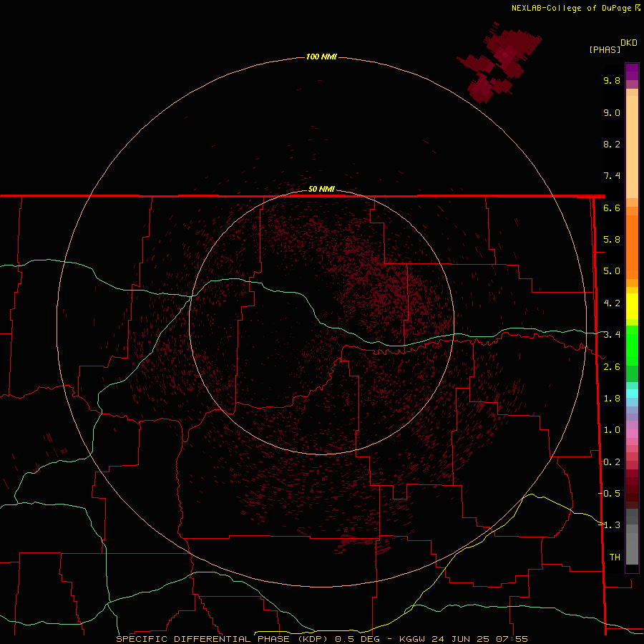This screenshot has height=644, width=644.
Task: Pick the pink band of the color bar
Action: (632, 434)
